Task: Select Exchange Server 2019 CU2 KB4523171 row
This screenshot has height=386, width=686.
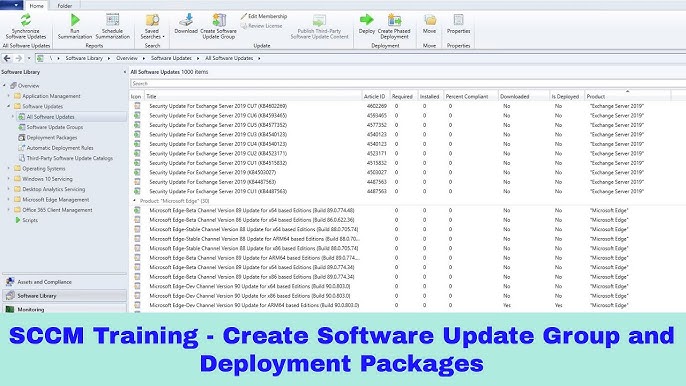Action: (408, 154)
